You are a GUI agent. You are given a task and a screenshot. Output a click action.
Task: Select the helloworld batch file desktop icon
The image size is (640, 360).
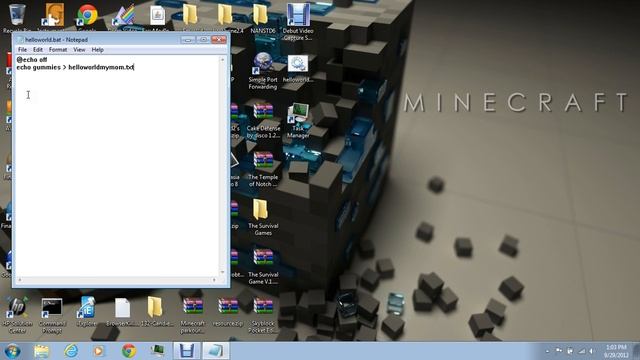pos(298,68)
